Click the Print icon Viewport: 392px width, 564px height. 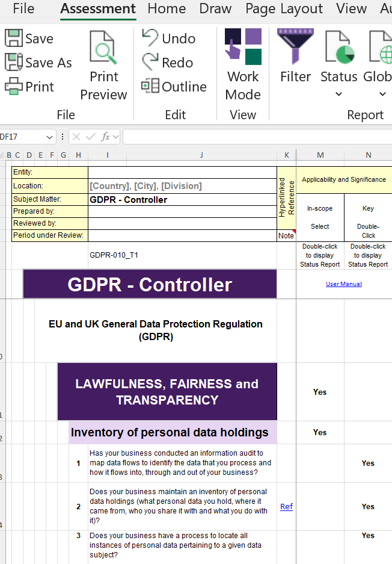(14, 87)
